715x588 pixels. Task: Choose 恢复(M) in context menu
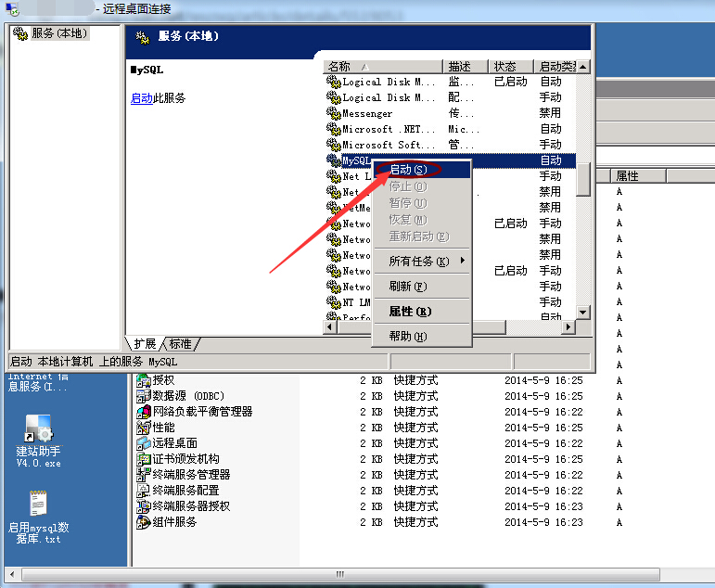pos(422,220)
